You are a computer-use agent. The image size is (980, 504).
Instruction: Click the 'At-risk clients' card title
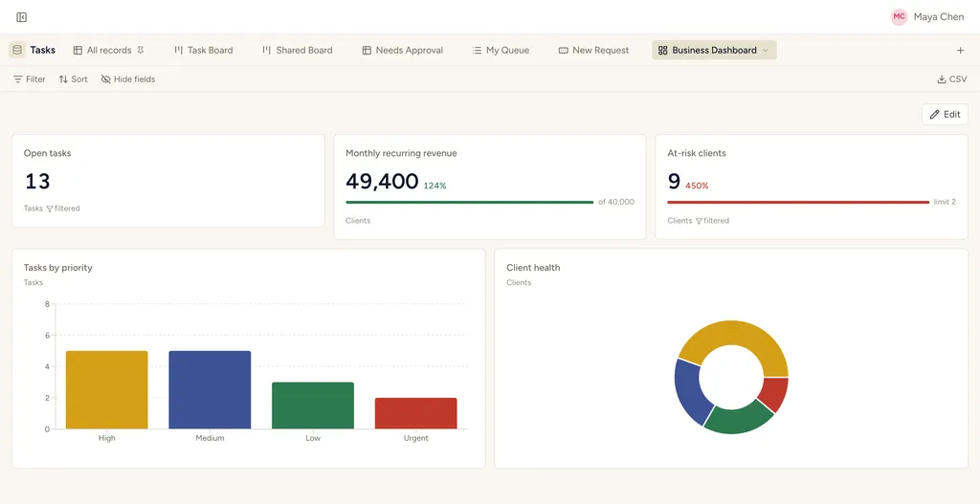click(x=697, y=153)
